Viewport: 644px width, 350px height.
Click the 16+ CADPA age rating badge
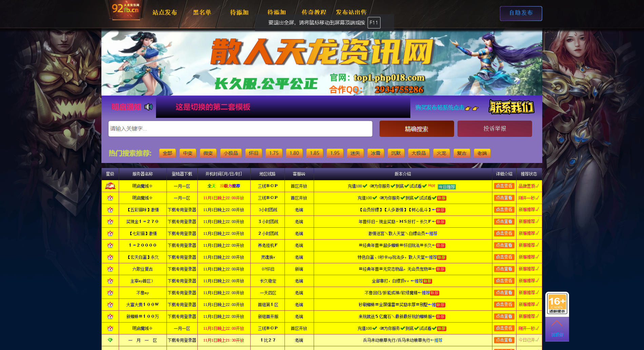(x=557, y=304)
